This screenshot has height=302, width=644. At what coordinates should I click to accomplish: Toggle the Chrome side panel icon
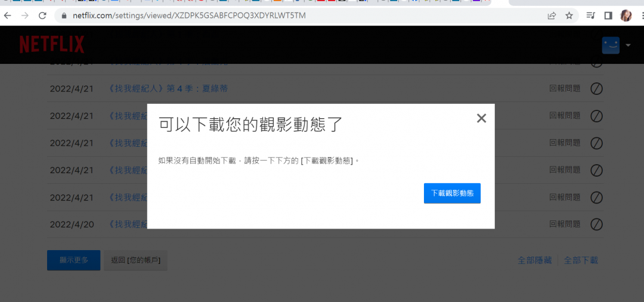[x=608, y=16]
